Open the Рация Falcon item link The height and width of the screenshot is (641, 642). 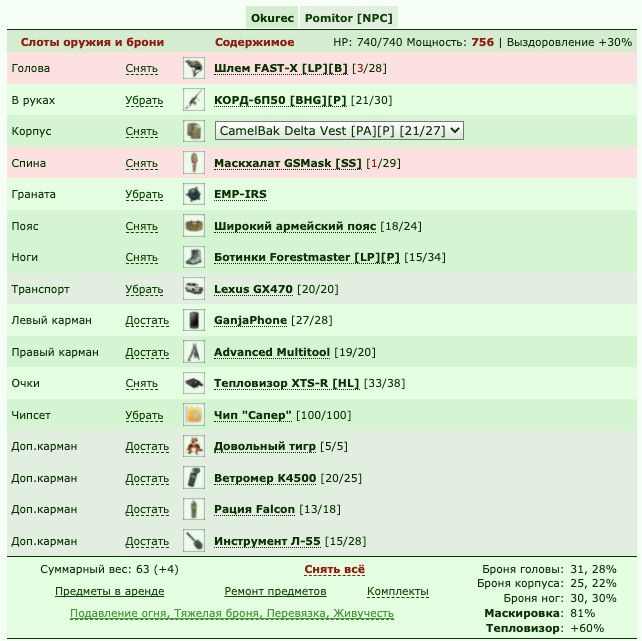coord(254,510)
